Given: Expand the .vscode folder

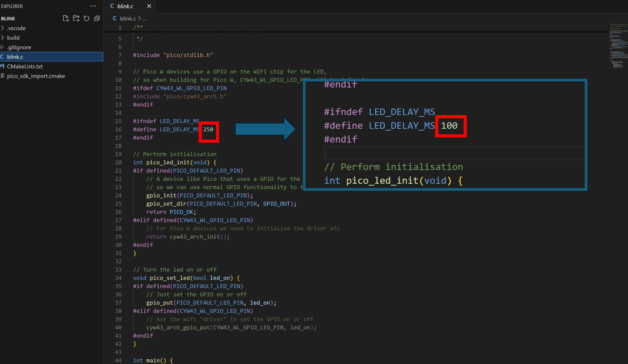Looking at the screenshot, I should tap(51, 28).
